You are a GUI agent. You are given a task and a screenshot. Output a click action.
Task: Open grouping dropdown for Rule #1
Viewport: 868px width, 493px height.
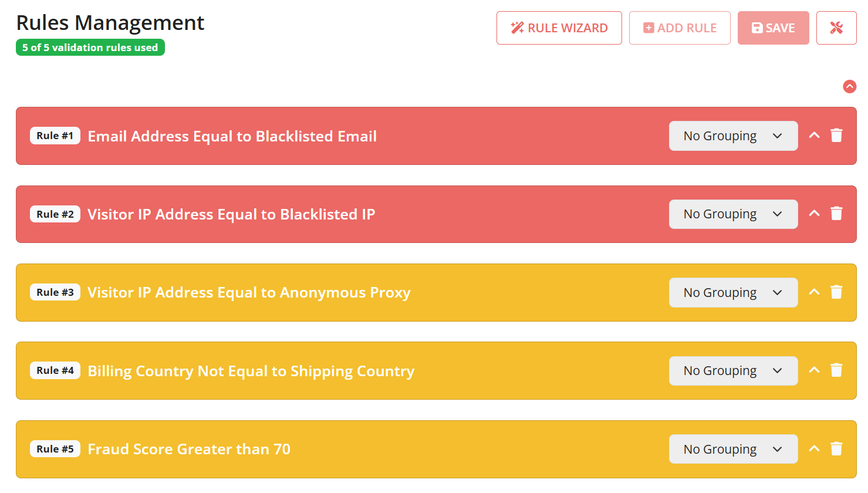(x=733, y=136)
